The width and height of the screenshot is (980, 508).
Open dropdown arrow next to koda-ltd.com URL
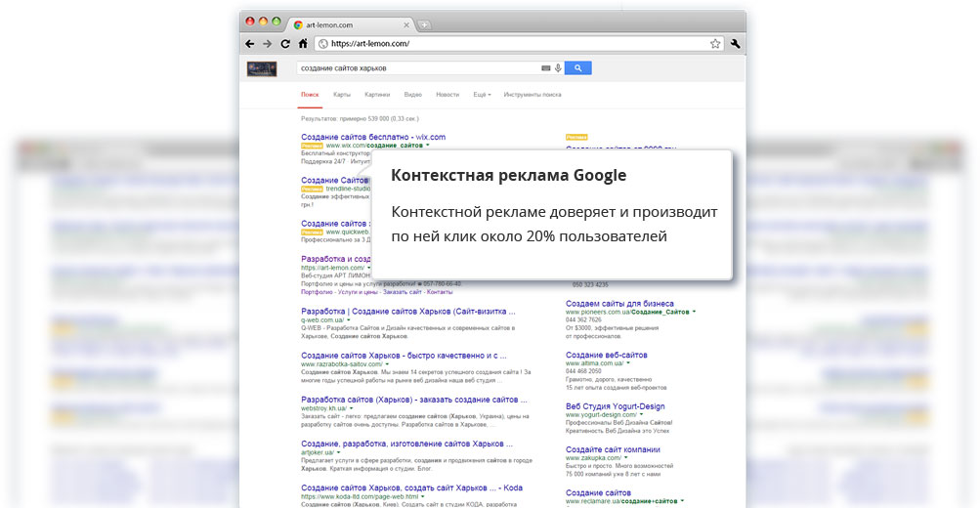pyautogui.click(x=423, y=496)
